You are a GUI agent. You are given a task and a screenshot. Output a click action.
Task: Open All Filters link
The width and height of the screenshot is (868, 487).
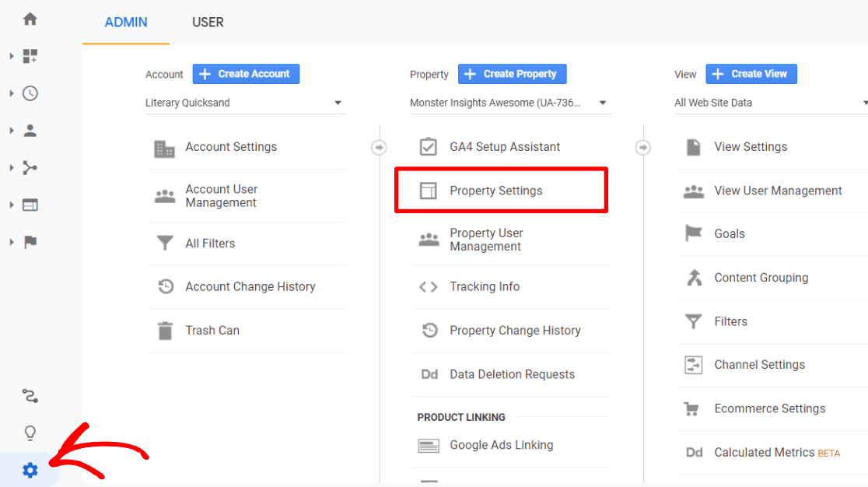210,243
